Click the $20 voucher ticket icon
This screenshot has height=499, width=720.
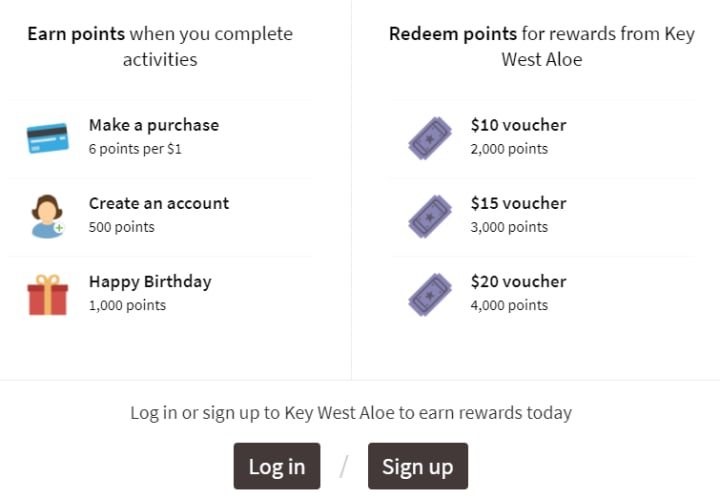430,294
